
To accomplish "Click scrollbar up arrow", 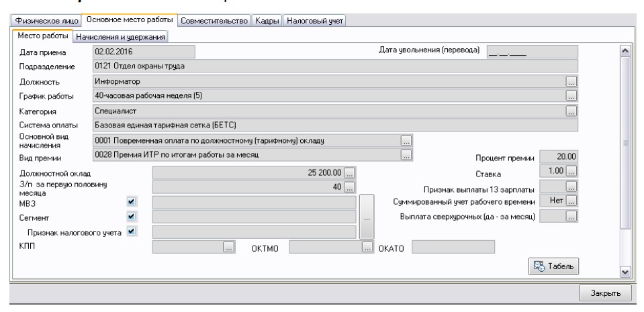I will tap(625, 50).
